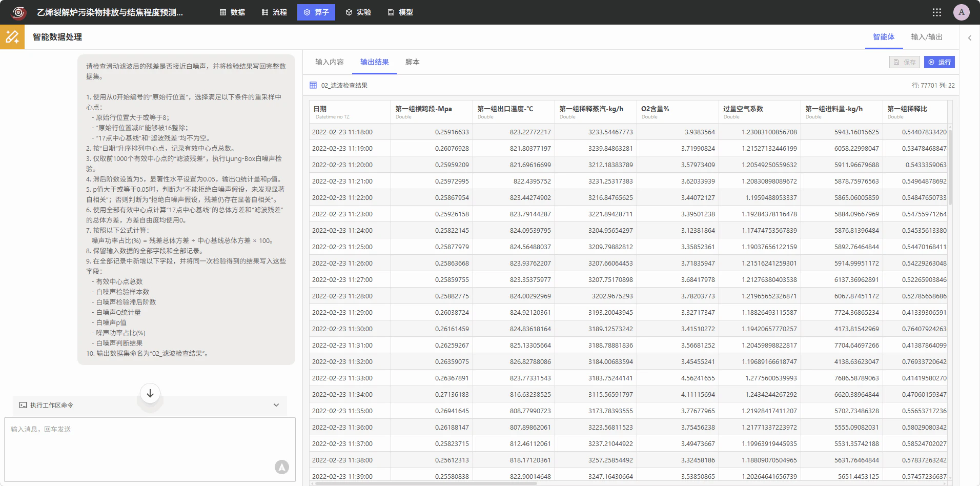Click the project title 乙烯裂解炉污染物排放与结焦程度预测

click(110, 12)
